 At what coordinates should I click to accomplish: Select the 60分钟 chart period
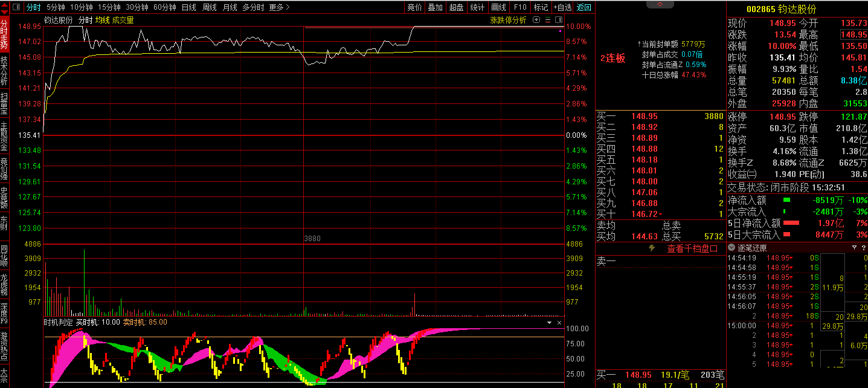tap(165, 7)
